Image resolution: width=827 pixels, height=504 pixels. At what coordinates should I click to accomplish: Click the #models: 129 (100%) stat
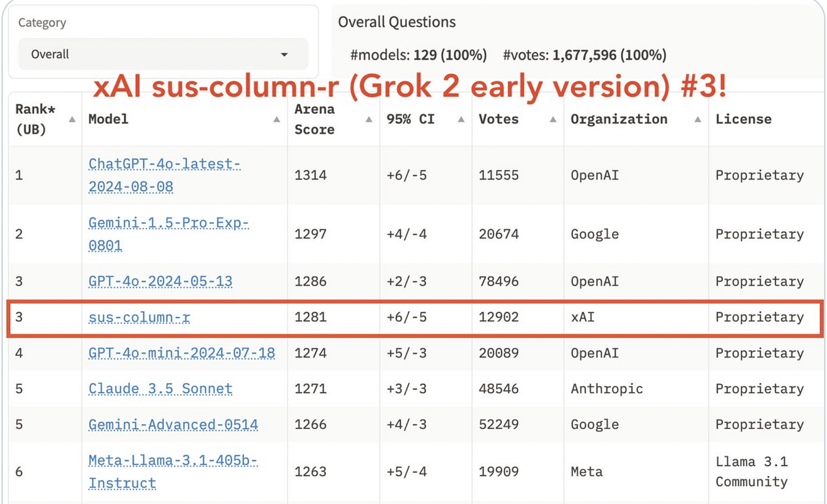click(418, 55)
